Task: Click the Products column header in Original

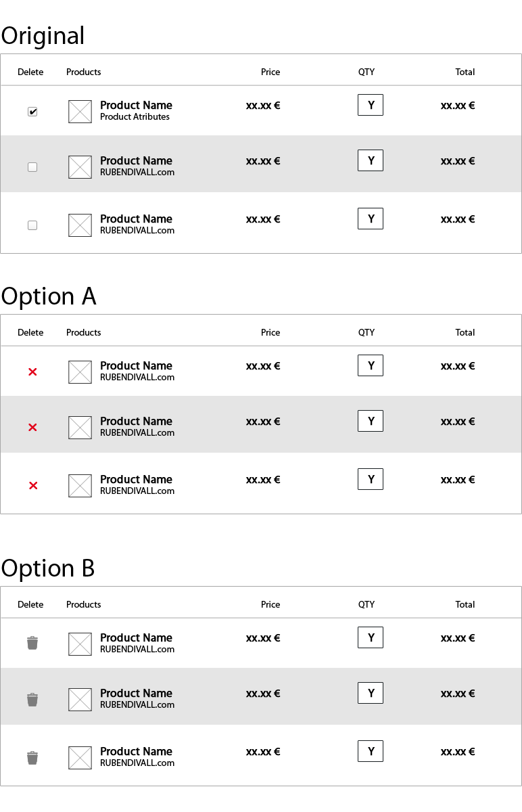Action: tap(84, 72)
